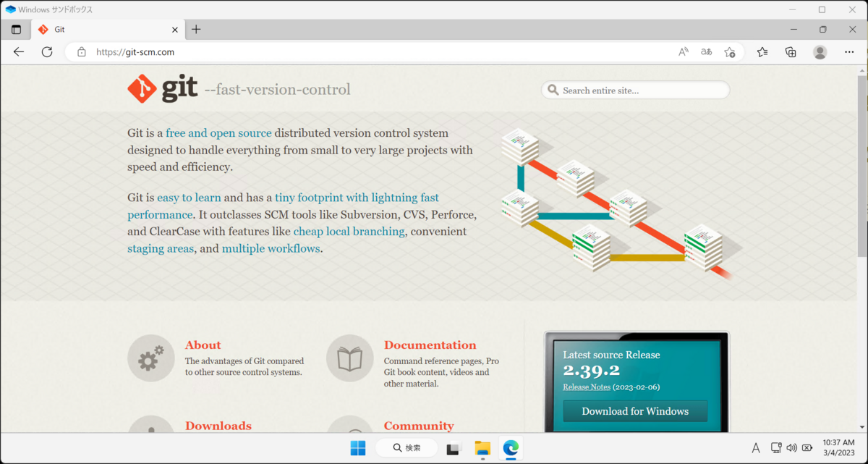The image size is (868, 464).
Task: Open the browser tab actions menu icon
Action: (x=16, y=30)
